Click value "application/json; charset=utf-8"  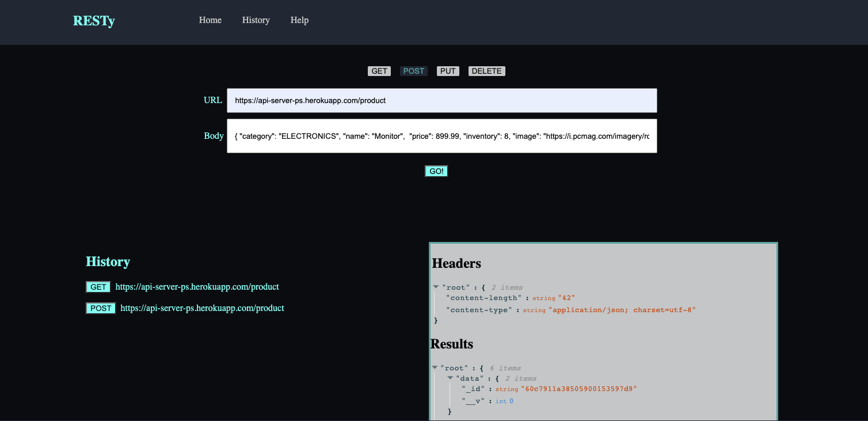point(622,310)
